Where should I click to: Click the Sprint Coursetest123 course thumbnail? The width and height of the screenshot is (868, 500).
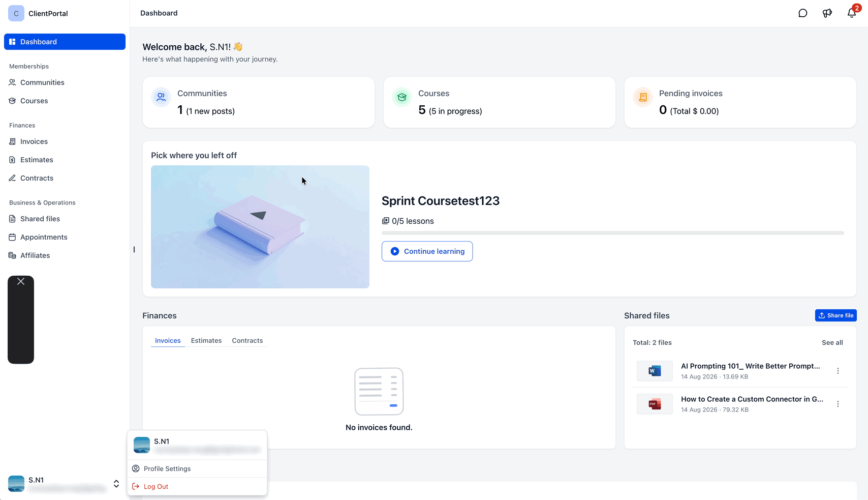260,227
